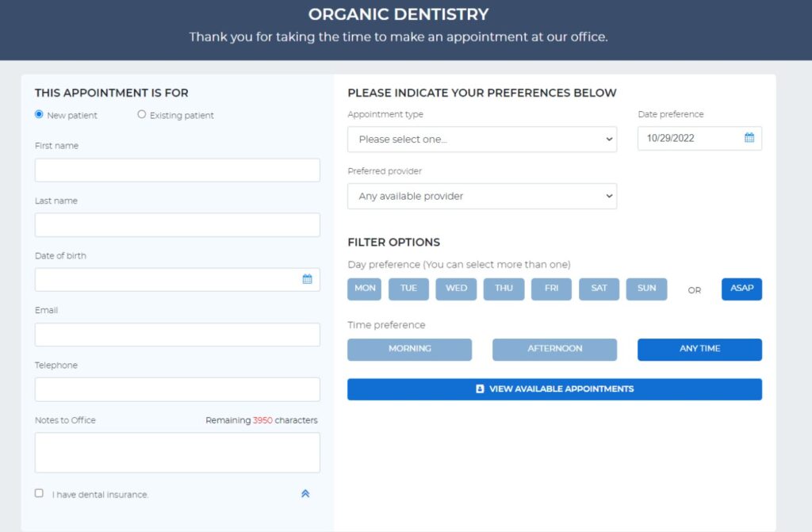Click inside the Notes to Office text area

[177, 452]
